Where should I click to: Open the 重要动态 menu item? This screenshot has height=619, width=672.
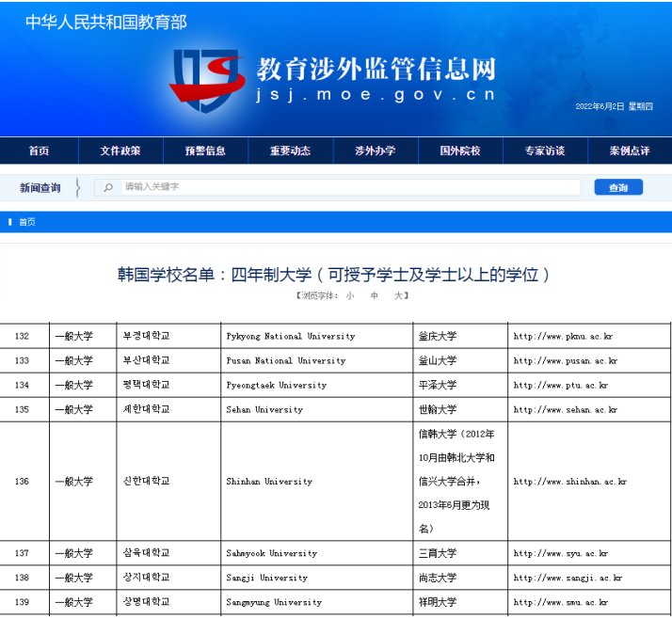click(290, 151)
